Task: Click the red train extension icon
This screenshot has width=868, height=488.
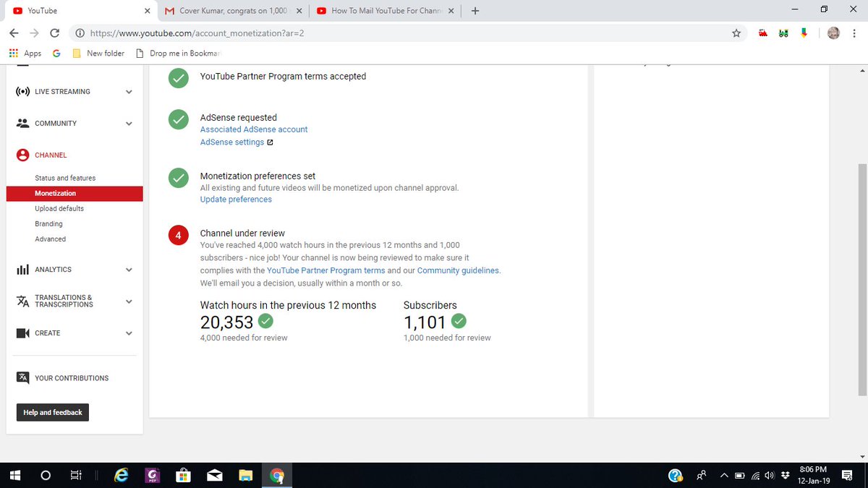Action: [x=762, y=33]
